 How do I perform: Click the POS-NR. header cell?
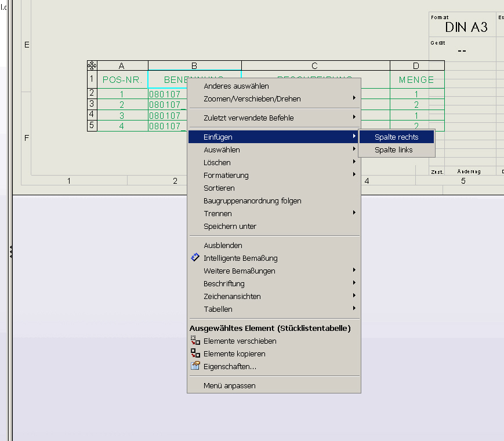[x=122, y=79]
